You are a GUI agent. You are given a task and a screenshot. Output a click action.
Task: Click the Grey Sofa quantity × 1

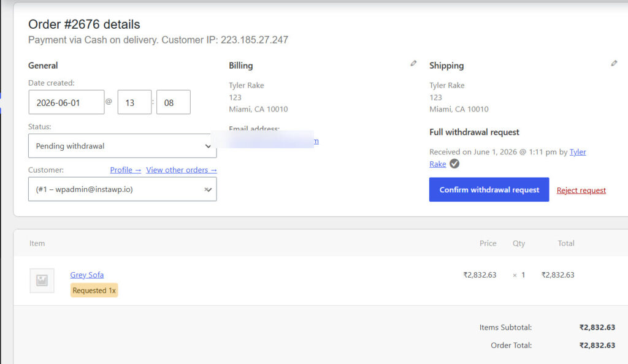pyautogui.click(x=519, y=275)
